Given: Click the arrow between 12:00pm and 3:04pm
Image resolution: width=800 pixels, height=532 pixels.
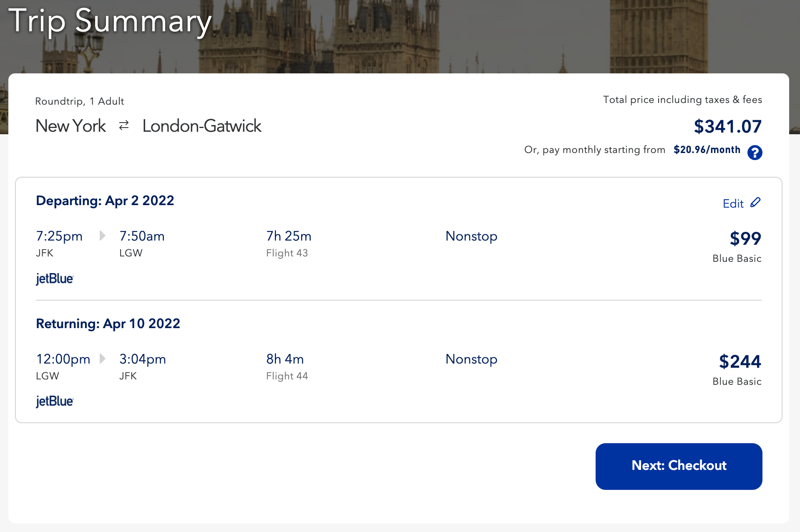Looking at the screenshot, I should (102, 359).
